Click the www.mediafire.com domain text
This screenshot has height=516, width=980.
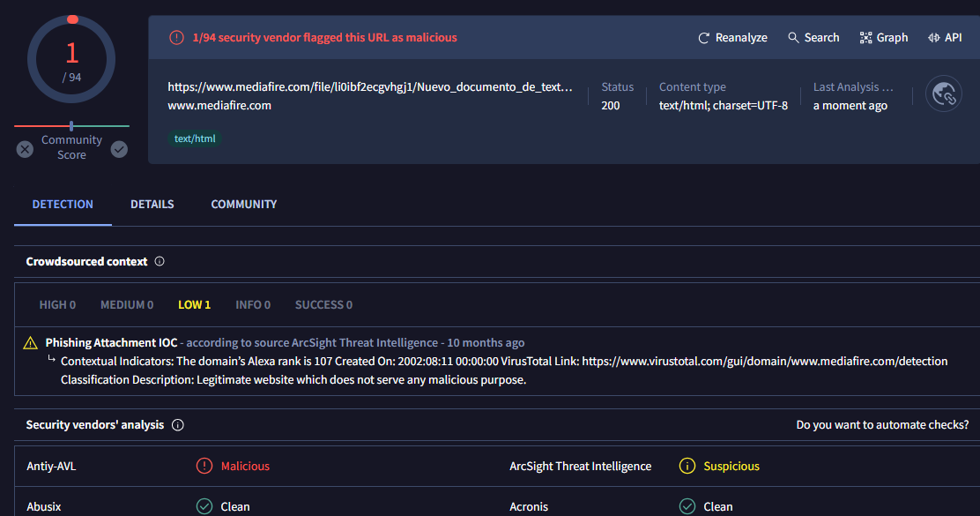coord(219,106)
